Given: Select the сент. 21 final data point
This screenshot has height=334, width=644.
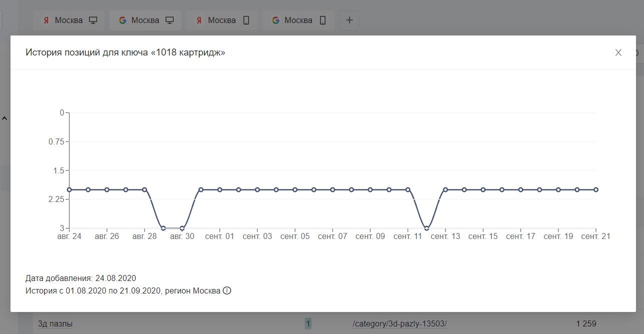Looking at the screenshot, I should pyautogui.click(x=596, y=189).
